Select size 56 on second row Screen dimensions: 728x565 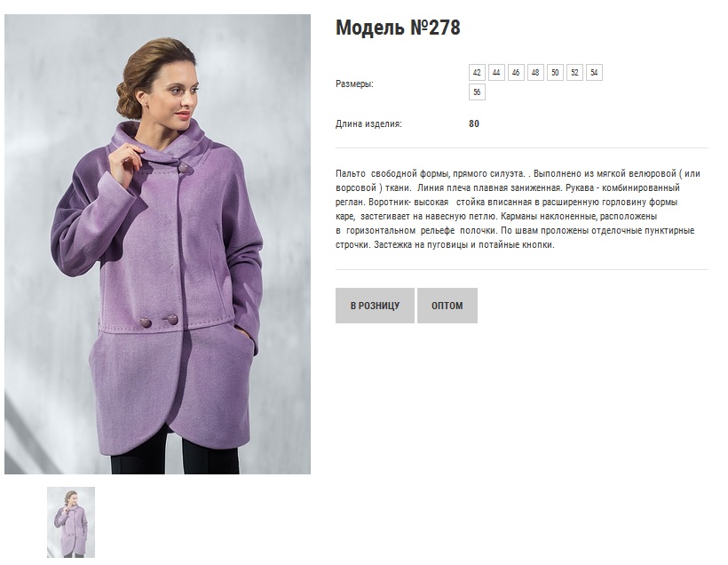click(x=477, y=92)
